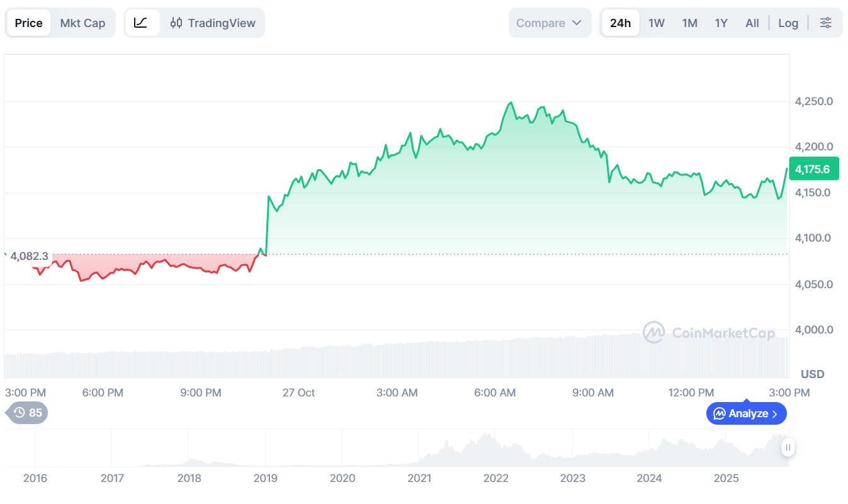Click 2021 on the timeline navigator
The height and width of the screenshot is (504, 848).
click(x=419, y=478)
